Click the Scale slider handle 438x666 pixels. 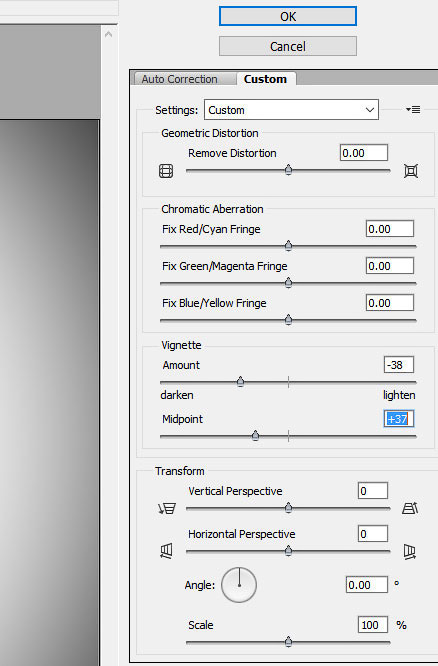(288, 641)
